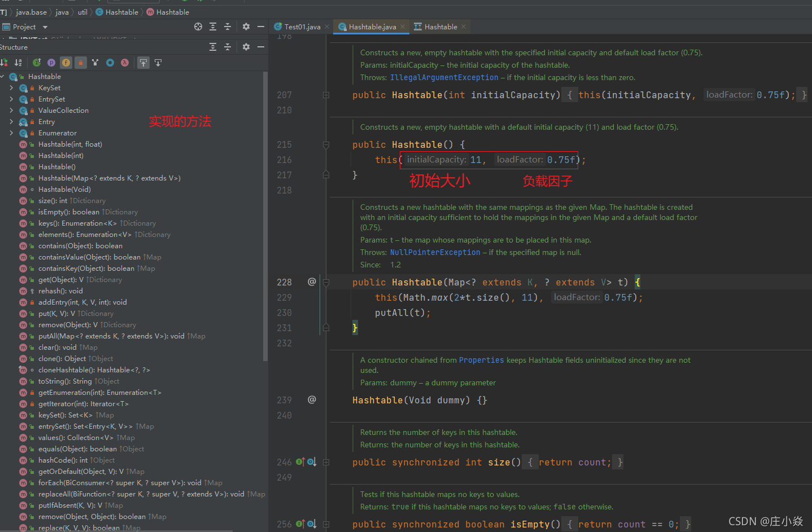Collapse all in Structure panel header
The width and height of the screenshot is (812, 532).
tap(228, 47)
